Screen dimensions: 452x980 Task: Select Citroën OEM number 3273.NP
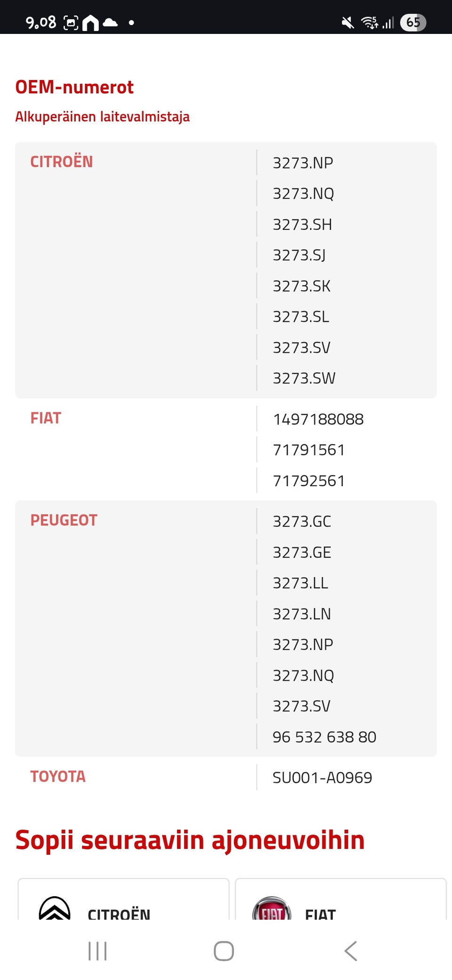click(x=303, y=163)
